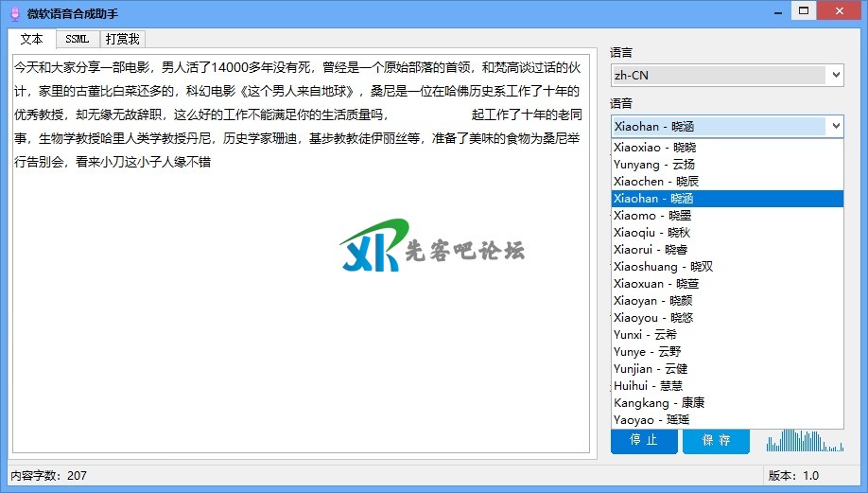The height and width of the screenshot is (493, 868).
Task: Choose Yunxi - 云希 voice option
Action: coord(645,335)
